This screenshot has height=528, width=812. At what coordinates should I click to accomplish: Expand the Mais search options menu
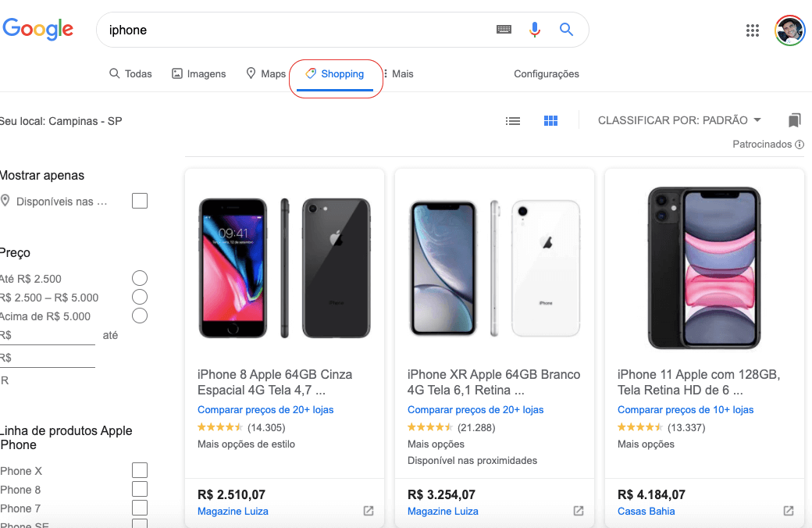click(x=398, y=74)
